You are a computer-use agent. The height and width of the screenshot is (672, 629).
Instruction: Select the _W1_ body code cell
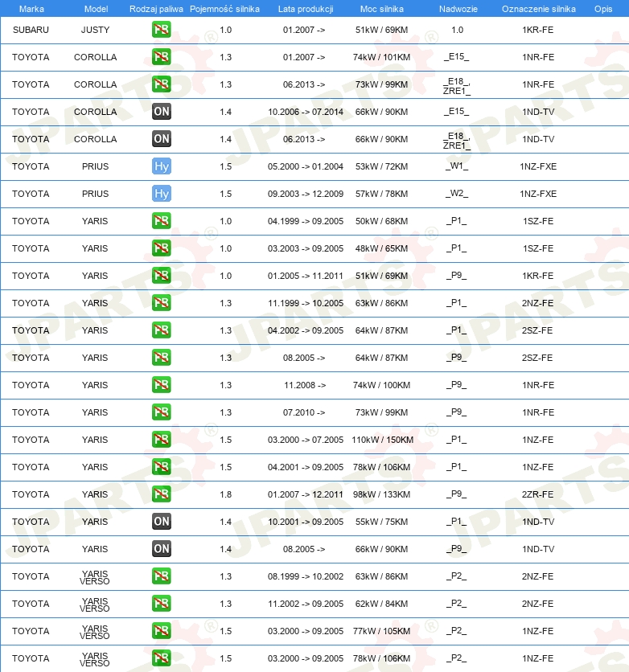457,166
